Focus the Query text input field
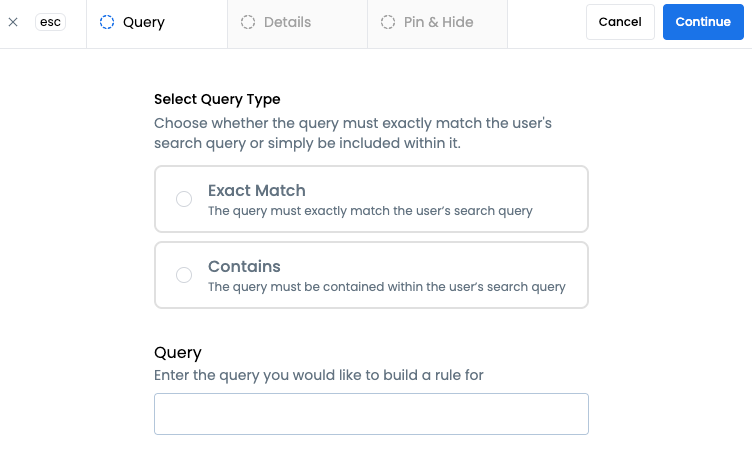Image resolution: width=752 pixels, height=456 pixels. click(371, 414)
